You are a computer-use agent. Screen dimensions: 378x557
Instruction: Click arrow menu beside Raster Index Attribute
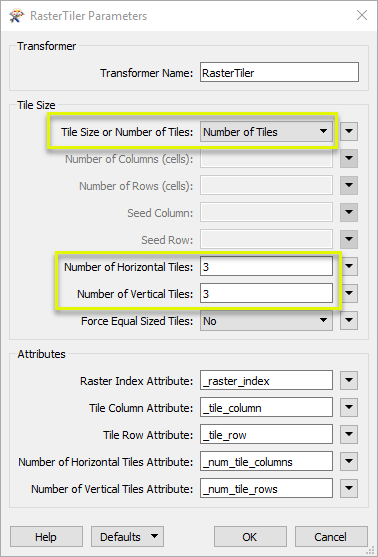pos(349,380)
